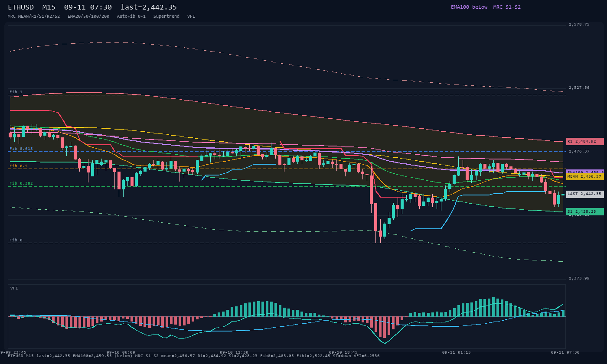Click the VFI title inside the oscillator panel
607x364 pixels.
(14, 288)
